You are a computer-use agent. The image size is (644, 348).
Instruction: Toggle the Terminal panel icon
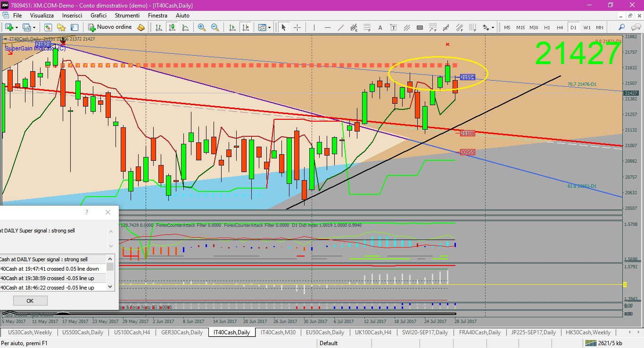[x=74, y=27]
